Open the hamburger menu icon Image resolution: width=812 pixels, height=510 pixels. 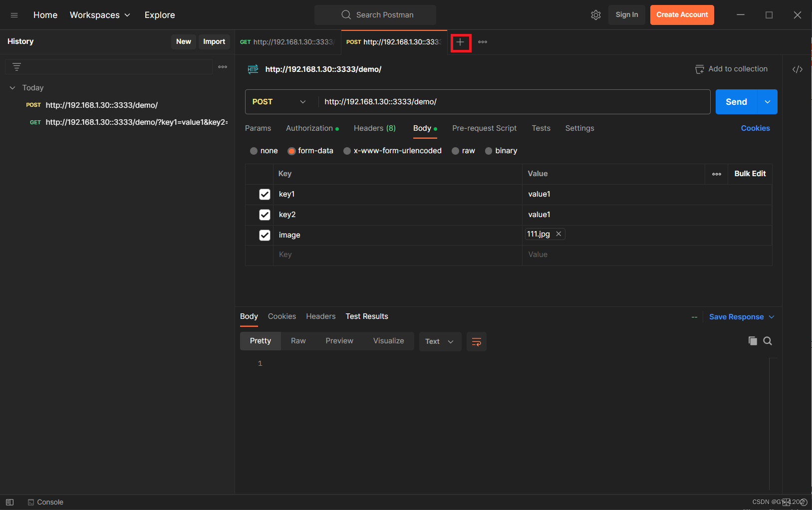point(14,15)
